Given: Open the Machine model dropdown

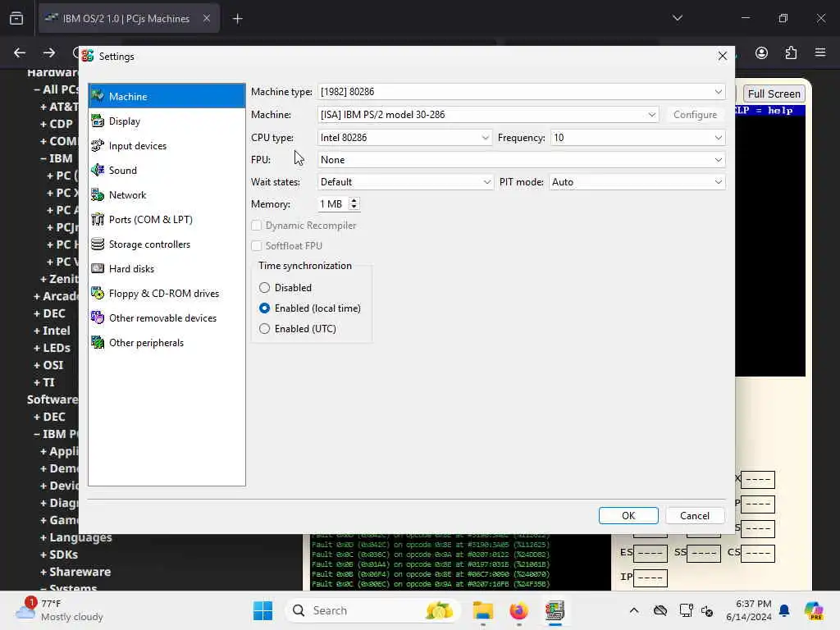Looking at the screenshot, I should [487, 115].
